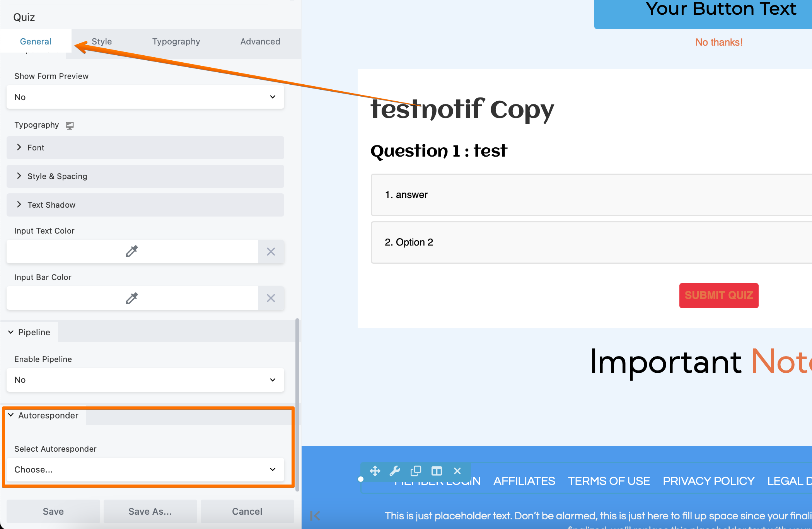
Task: Click the clear X icon for Input Bar Color
Action: [272, 298]
